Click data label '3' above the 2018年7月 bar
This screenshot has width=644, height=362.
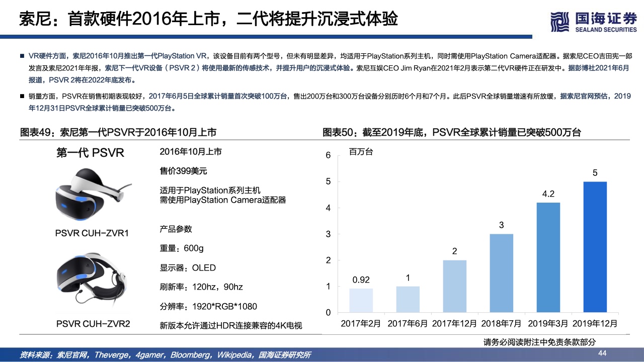pos(502,225)
